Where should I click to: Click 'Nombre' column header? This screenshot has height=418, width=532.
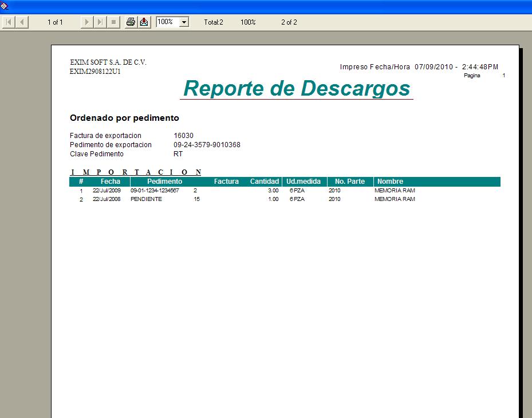click(390, 182)
